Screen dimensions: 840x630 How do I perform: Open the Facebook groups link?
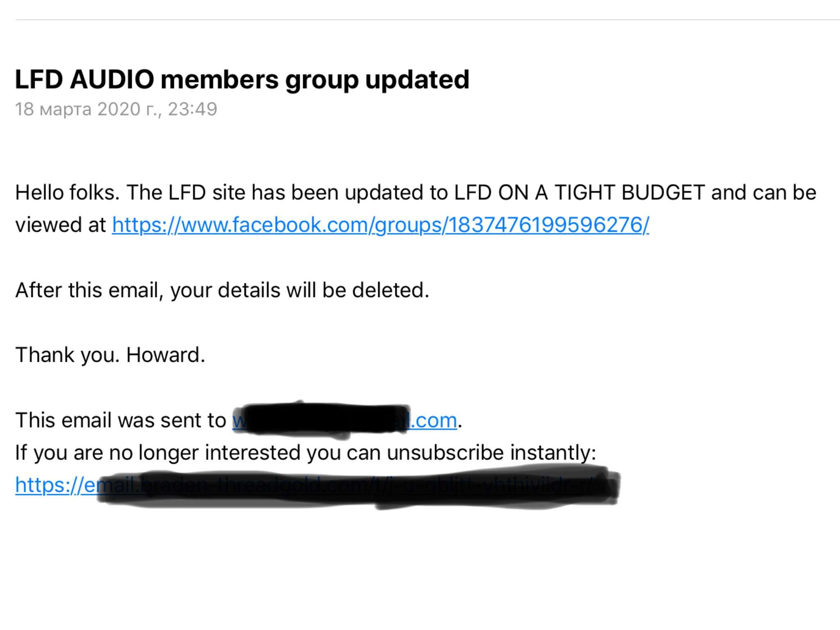380,225
